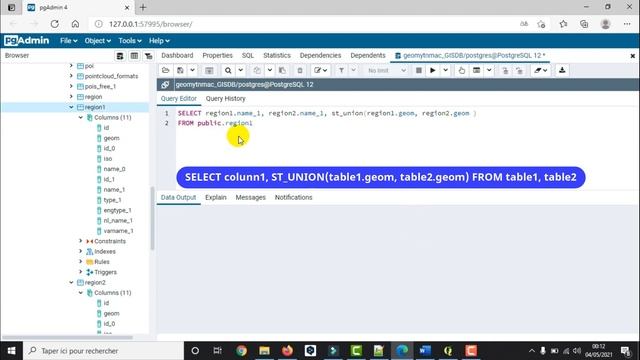Collapse the region2 table node
Image resolution: width=640 pixels, height=360 pixels.
pyautogui.click(x=71, y=282)
